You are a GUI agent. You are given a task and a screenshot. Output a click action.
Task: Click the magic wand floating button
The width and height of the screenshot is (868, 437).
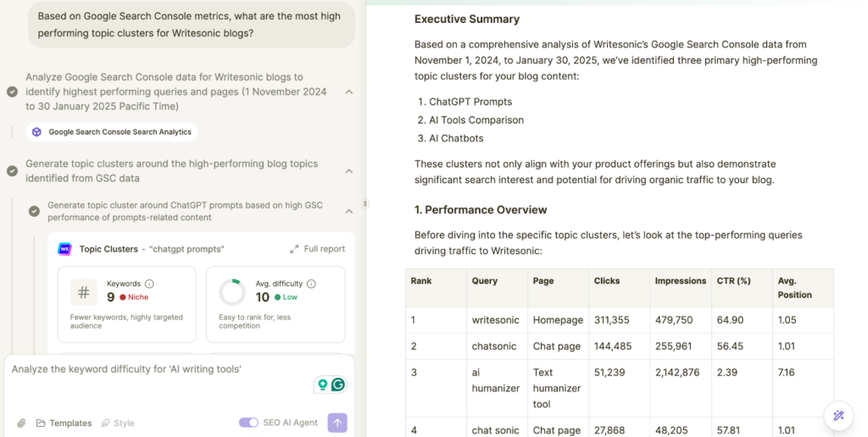(x=838, y=416)
